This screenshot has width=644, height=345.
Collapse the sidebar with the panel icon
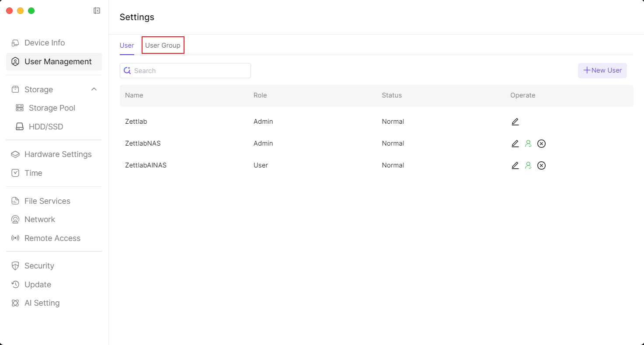click(x=97, y=11)
